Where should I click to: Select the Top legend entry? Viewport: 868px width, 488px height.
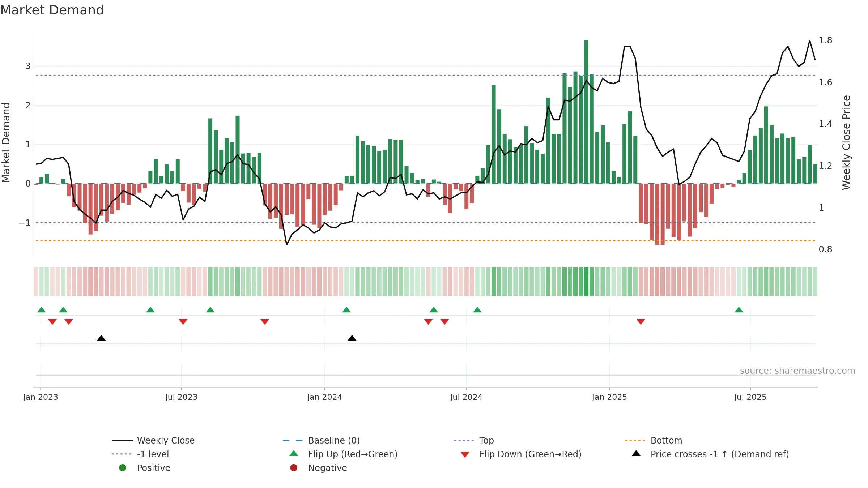474,440
